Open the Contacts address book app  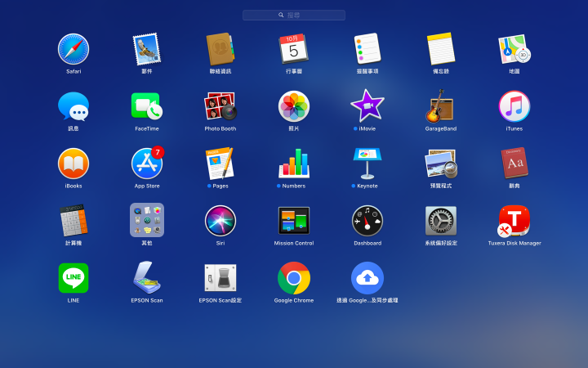[220, 49]
